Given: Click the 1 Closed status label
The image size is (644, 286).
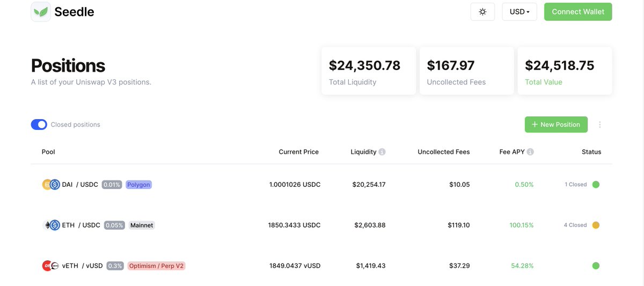Looking at the screenshot, I should point(576,185).
